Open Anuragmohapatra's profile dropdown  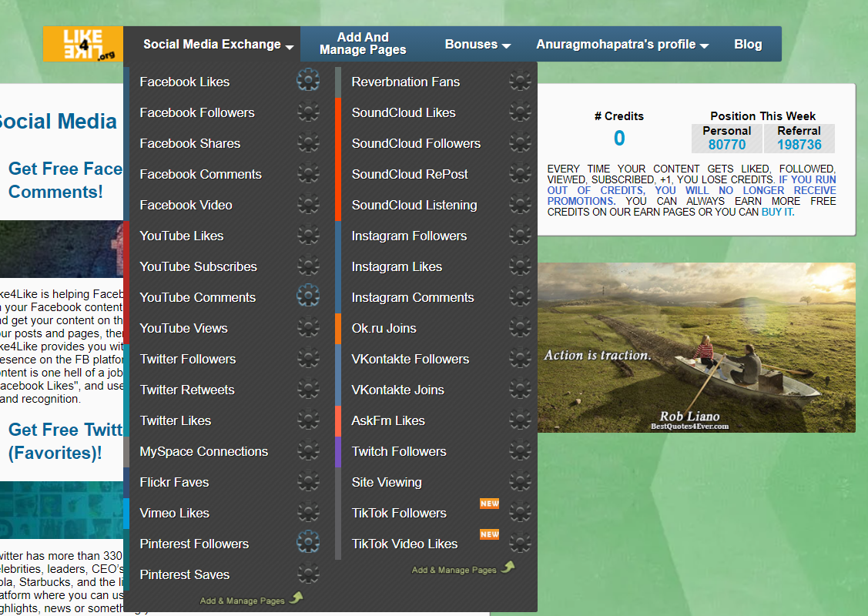coord(622,45)
